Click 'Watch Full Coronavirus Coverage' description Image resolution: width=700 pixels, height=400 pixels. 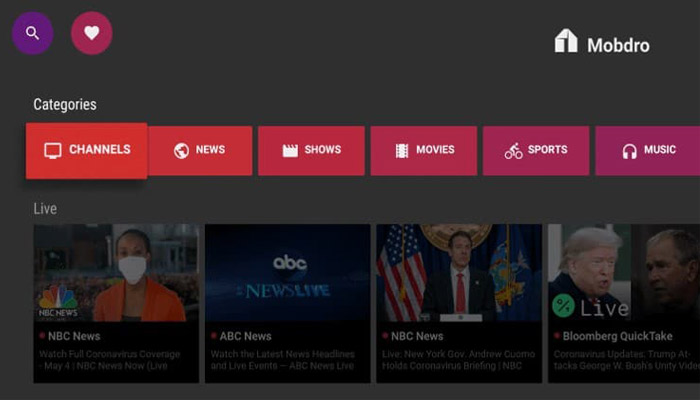[x=110, y=360]
